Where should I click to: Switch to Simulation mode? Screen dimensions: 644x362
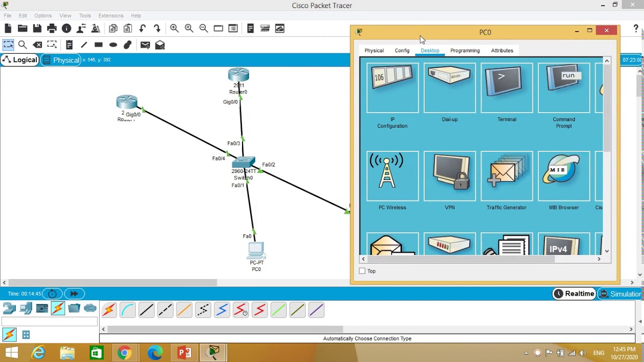(x=620, y=294)
